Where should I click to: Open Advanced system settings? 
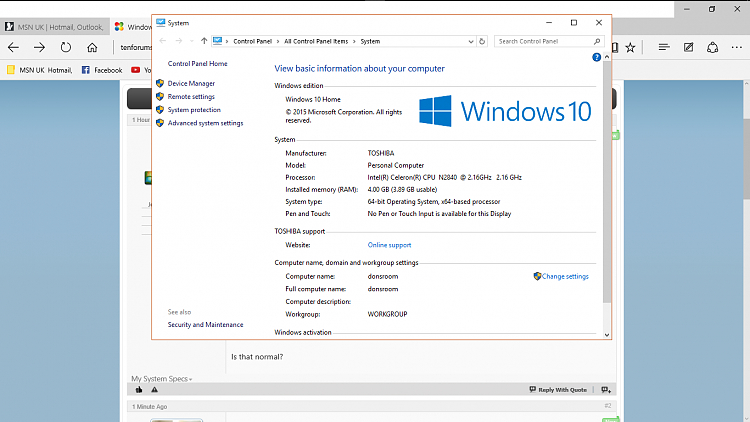tap(205, 123)
